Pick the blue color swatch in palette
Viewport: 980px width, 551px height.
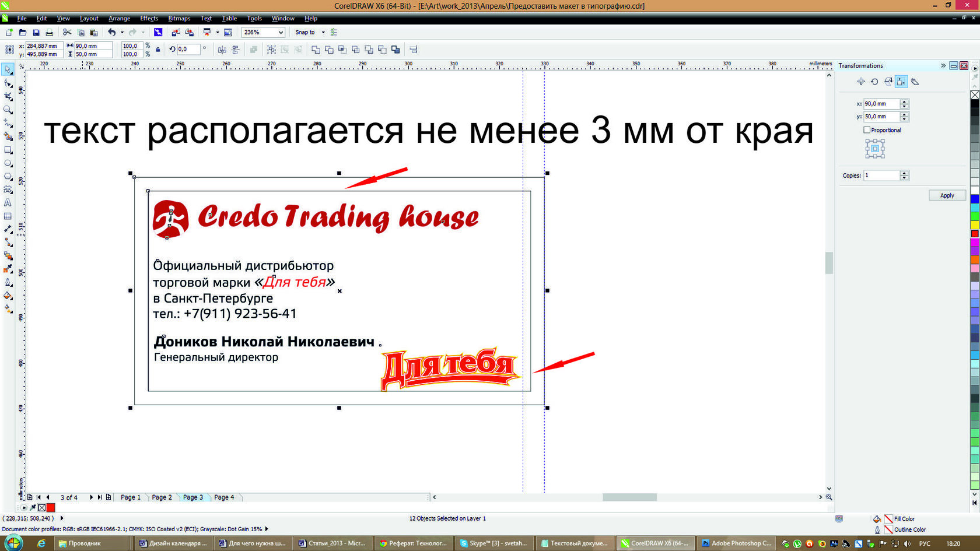tap(975, 199)
